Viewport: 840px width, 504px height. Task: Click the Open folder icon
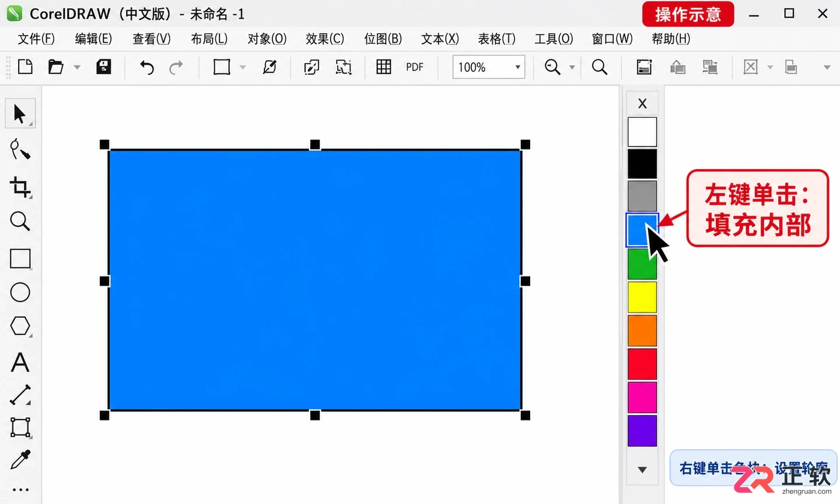55,67
